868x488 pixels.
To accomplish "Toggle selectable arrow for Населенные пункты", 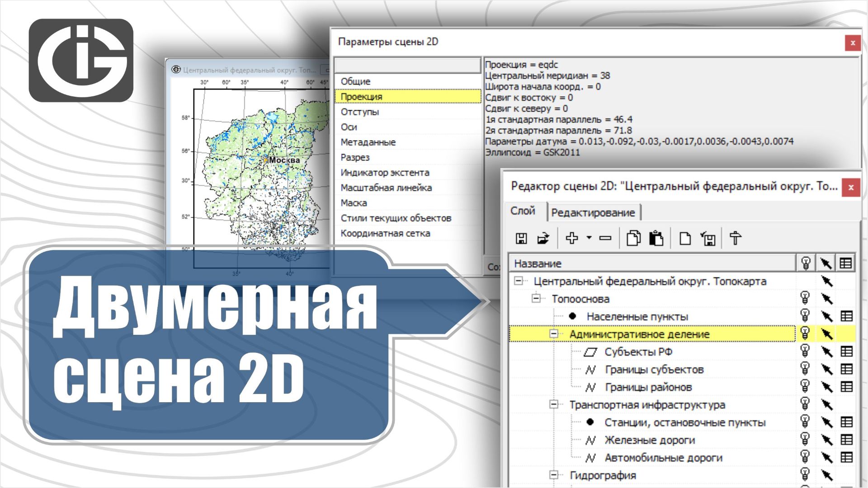I will 827,316.
